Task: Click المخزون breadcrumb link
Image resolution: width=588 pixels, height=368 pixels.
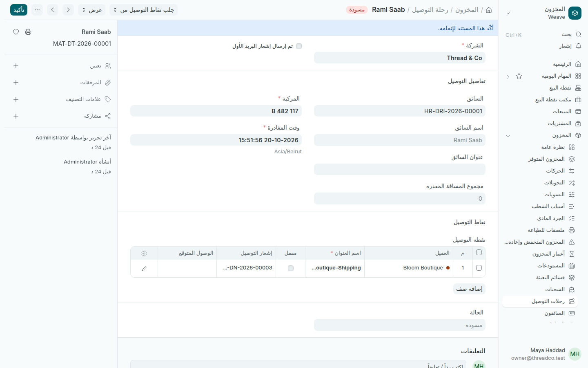Action: pos(467,10)
